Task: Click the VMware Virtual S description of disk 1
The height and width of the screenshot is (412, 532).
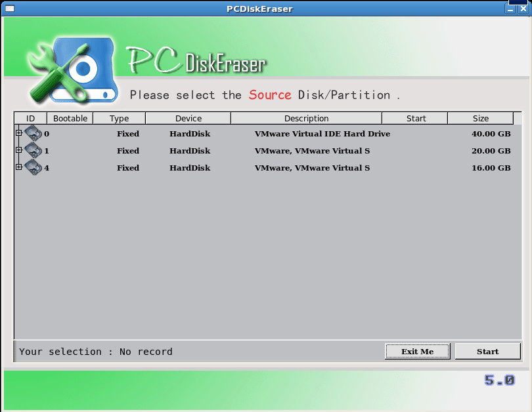Action: coord(312,151)
